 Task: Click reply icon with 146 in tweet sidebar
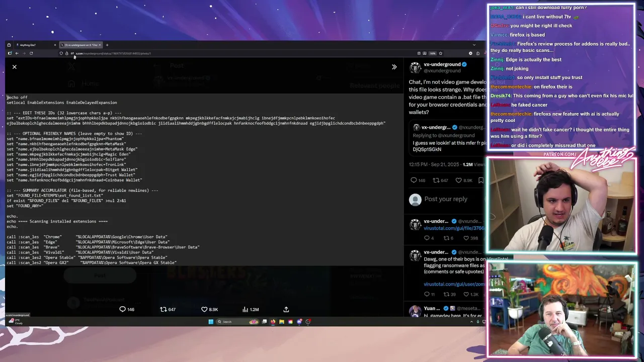click(x=414, y=180)
